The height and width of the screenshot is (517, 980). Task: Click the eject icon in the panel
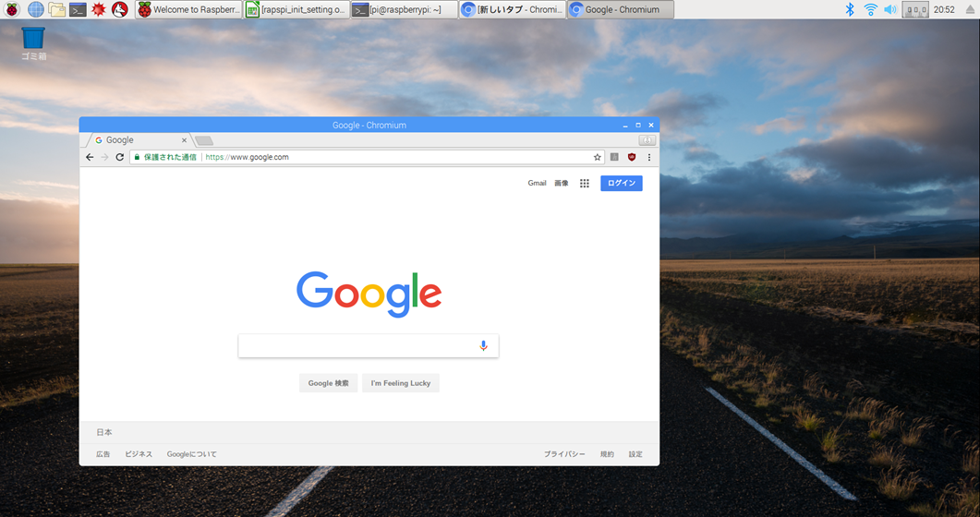point(969,9)
